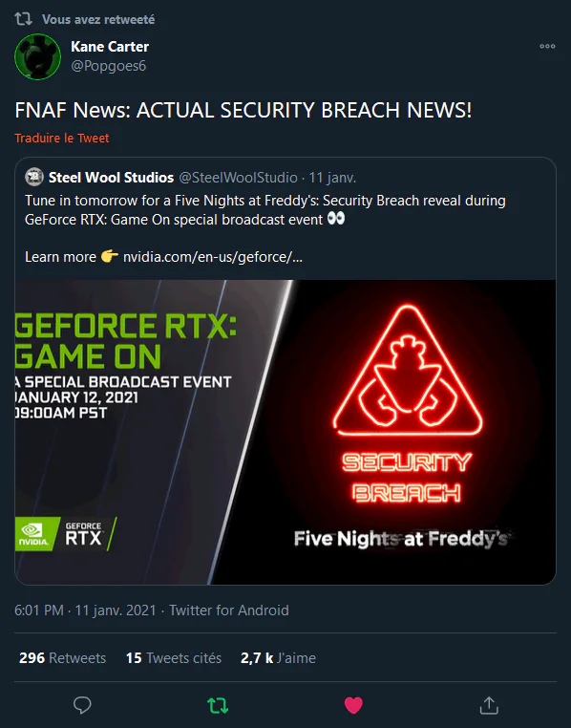Click the 6:01 PM 11 janv. 2021 timestamp
Viewport: 571px width, 728px height.
coord(85,610)
